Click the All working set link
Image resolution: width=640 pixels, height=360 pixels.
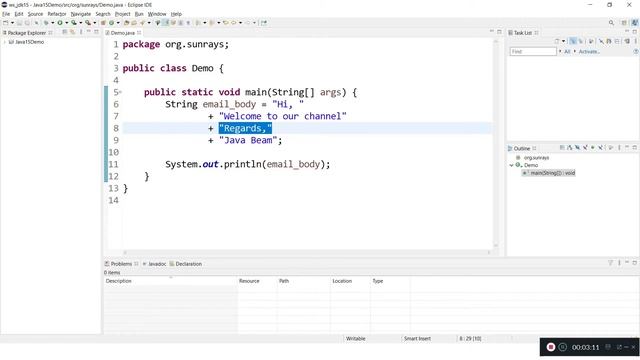pyautogui.click(x=567, y=51)
